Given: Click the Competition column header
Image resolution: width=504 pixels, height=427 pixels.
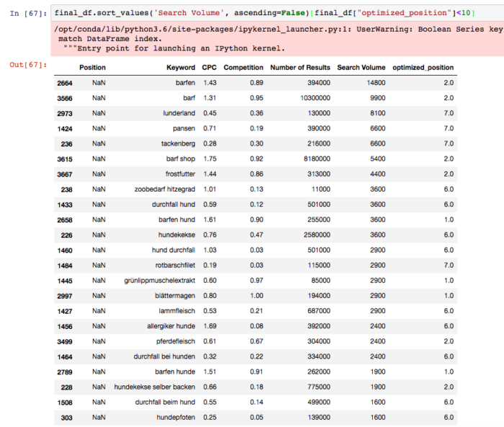Looking at the screenshot, I should [x=243, y=68].
